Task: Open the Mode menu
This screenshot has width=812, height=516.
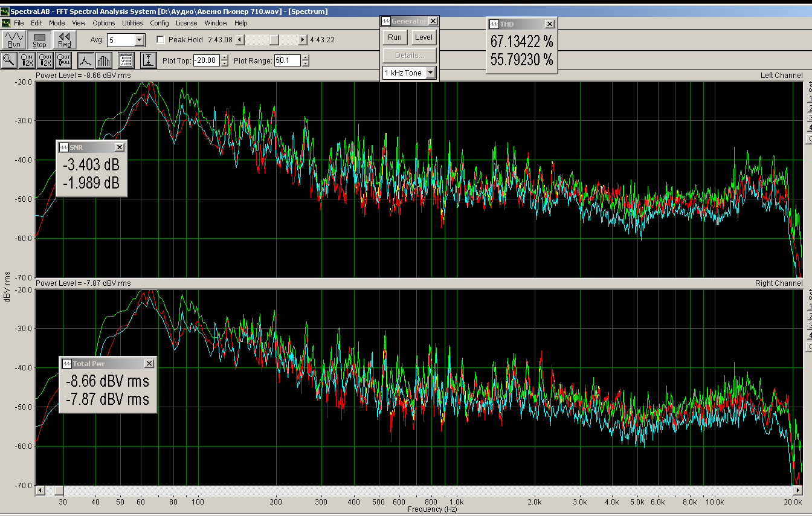Action: coord(57,23)
